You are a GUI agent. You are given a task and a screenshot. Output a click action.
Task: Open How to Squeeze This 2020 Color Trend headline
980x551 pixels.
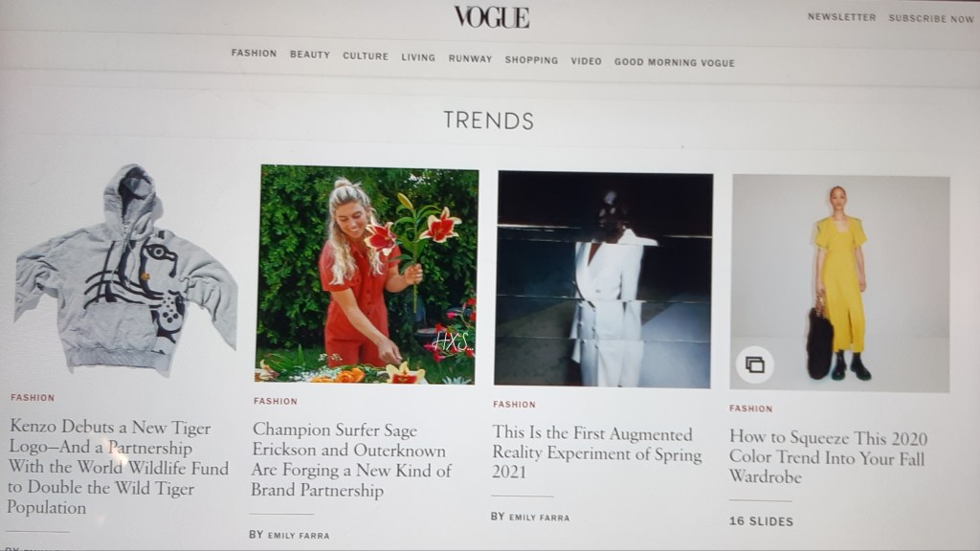[x=828, y=456]
